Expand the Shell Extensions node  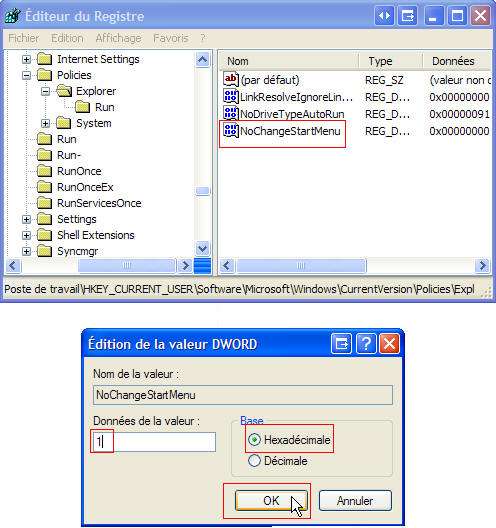click(26, 235)
